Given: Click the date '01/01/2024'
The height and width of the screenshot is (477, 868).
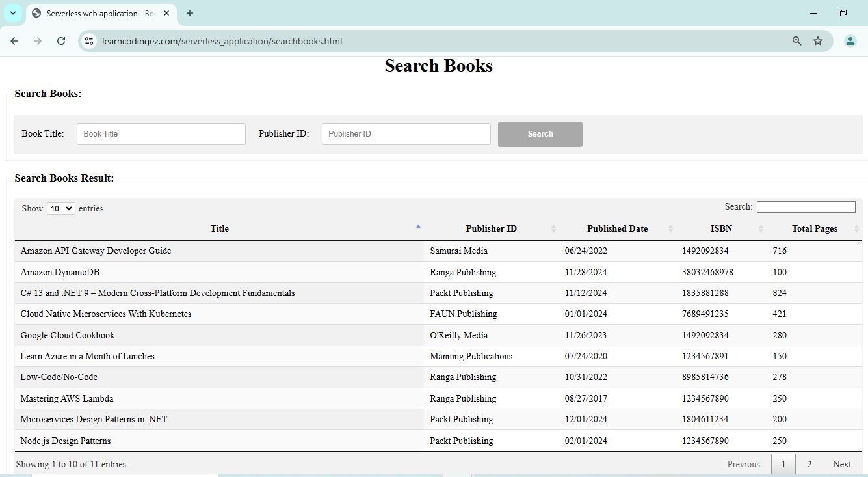Looking at the screenshot, I should tap(586, 314).
